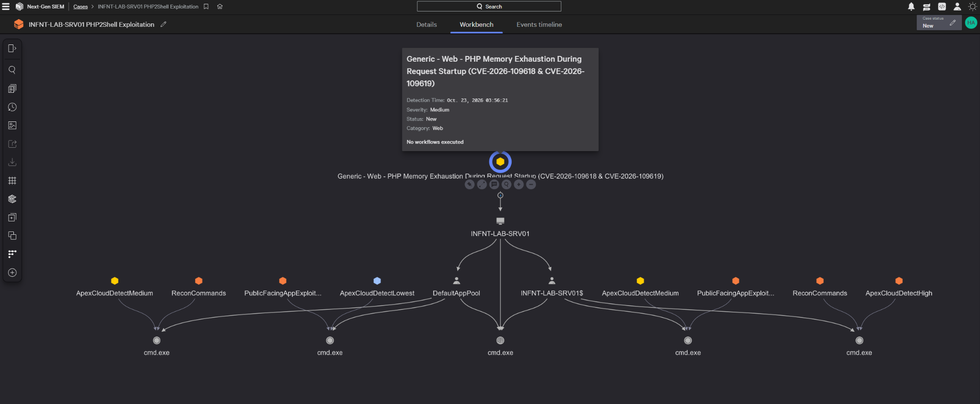Follow the Cases breadcrumb link

pyautogui.click(x=80, y=7)
